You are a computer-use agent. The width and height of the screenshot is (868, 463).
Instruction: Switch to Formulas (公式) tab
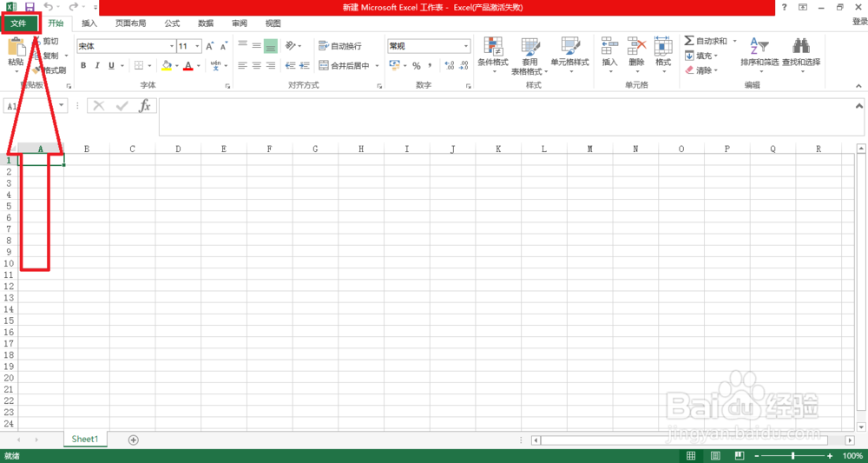172,23
